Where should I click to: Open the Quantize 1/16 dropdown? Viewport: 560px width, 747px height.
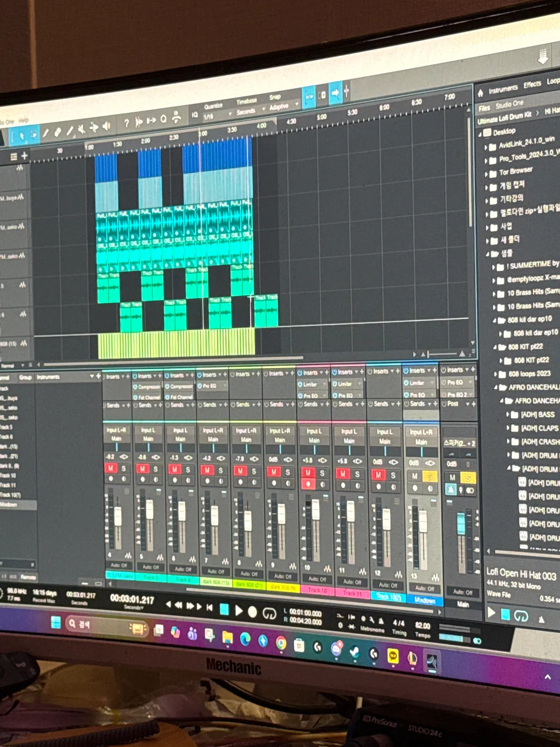pos(217,116)
